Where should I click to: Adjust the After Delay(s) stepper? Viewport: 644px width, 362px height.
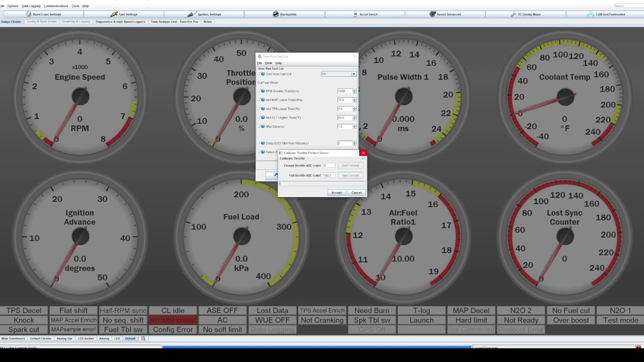click(x=355, y=126)
